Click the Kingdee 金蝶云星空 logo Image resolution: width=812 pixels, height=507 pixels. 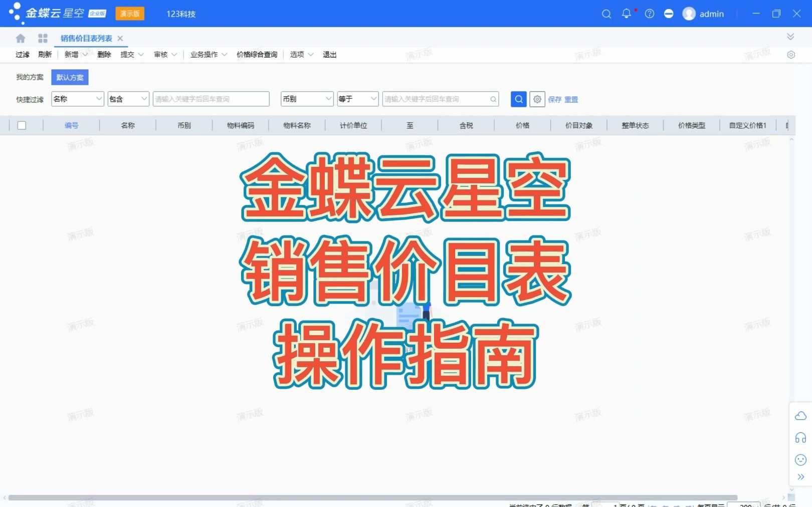click(x=57, y=14)
